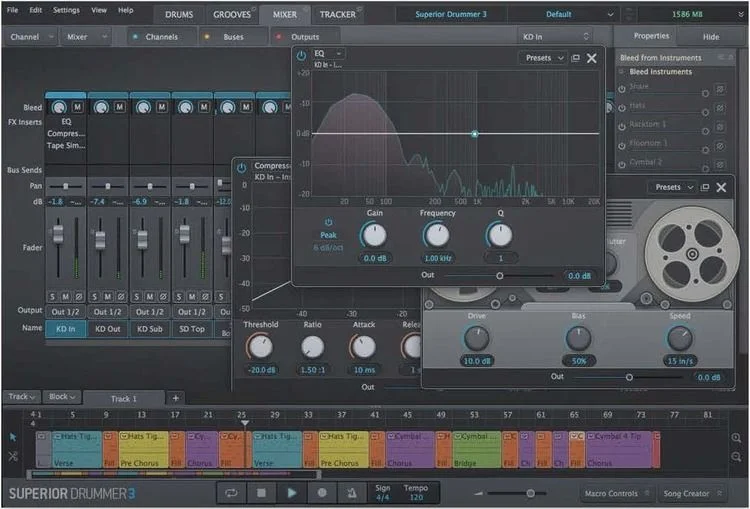
Task: Start playback with the Play button
Action: tap(291, 493)
